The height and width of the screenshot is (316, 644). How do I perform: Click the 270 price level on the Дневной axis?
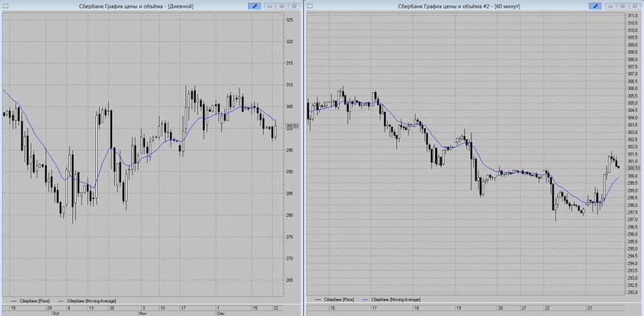coord(289,259)
